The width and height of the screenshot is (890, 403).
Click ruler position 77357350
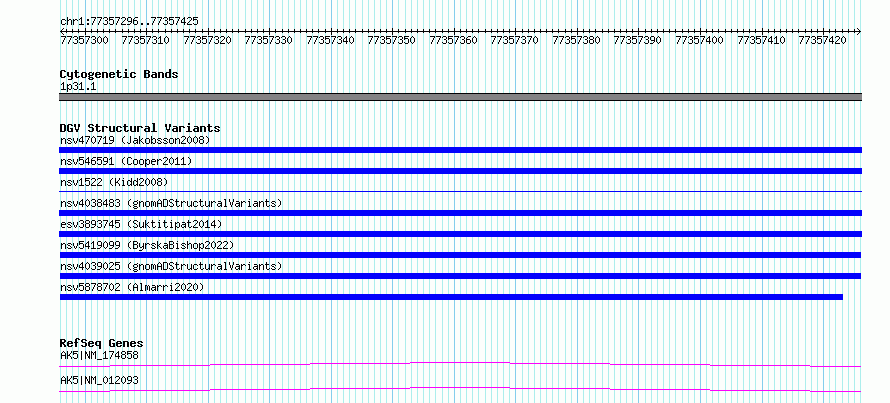coord(392,40)
